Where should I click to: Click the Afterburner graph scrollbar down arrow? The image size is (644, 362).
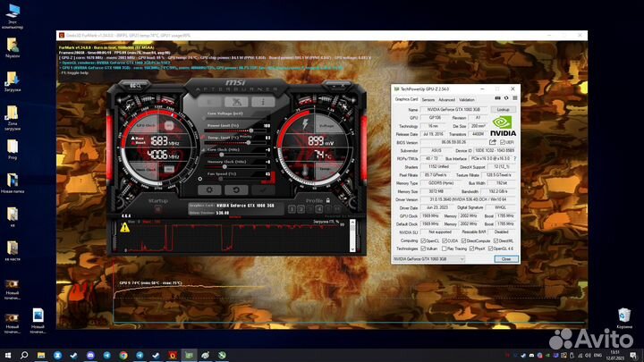(x=352, y=249)
